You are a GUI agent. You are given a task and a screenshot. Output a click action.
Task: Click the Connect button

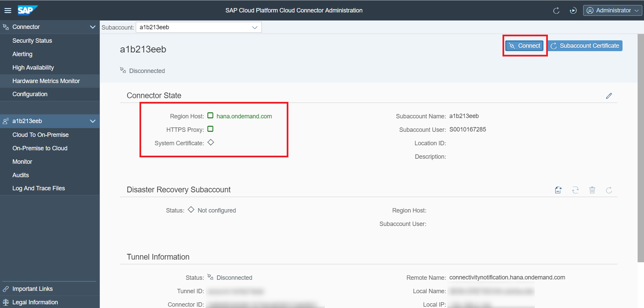pos(524,46)
